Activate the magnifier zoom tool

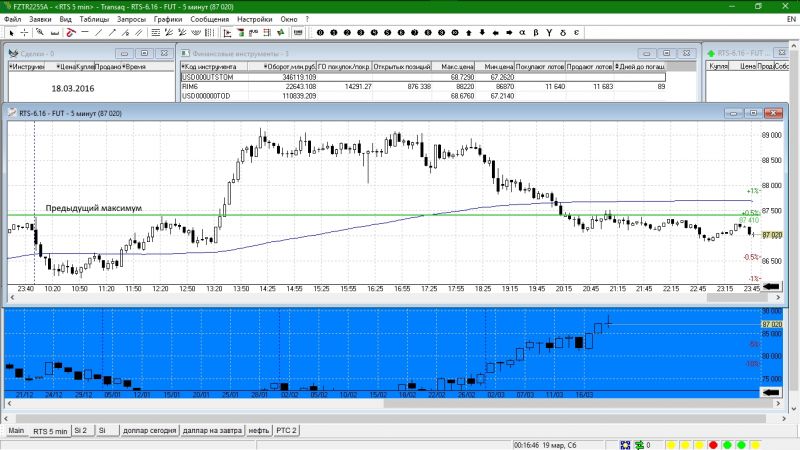point(40,33)
